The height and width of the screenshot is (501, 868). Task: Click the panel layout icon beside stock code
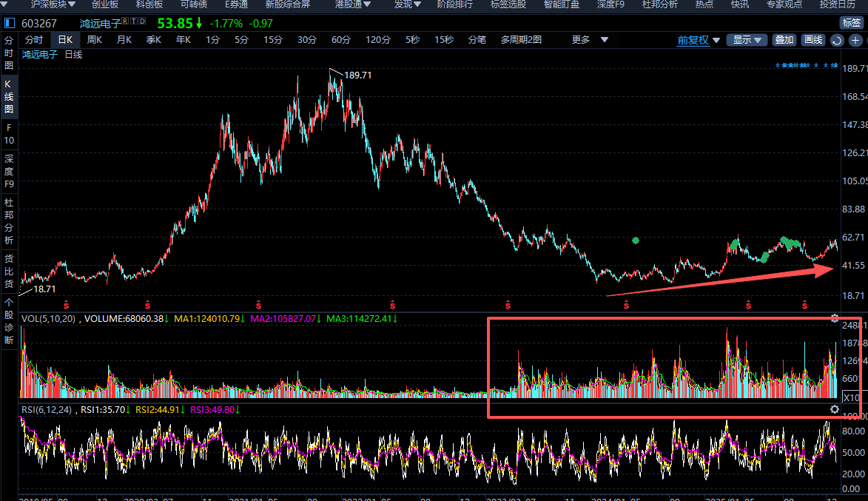[x=10, y=23]
